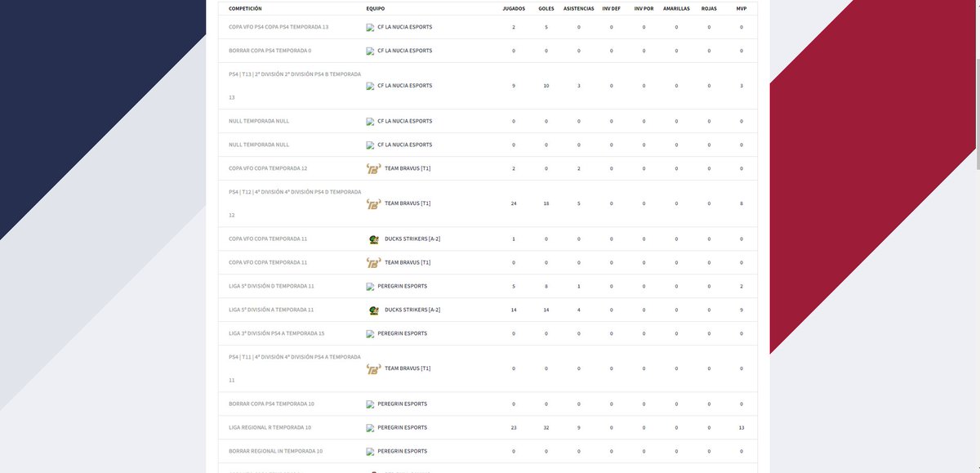This screenshot has width=980, height=473.
Task: Select CF LA NUCIA ESPORTS in Temporada 13 cup row
Action: [404, 27]
